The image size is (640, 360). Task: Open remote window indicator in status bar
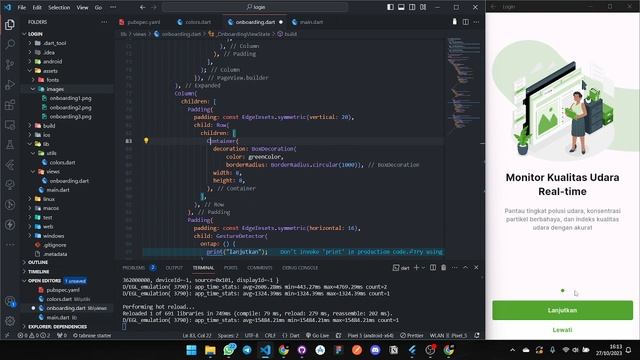(7, 336)
